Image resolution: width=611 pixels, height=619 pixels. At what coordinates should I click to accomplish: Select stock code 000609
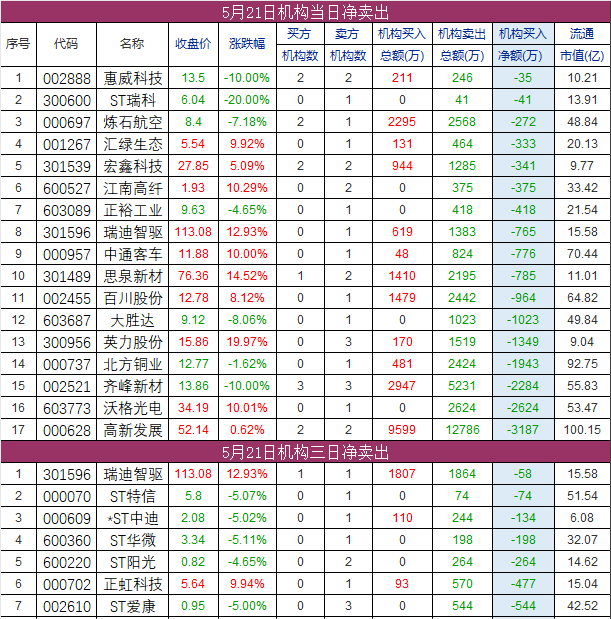pyautogui.click(x=67, y=518)
